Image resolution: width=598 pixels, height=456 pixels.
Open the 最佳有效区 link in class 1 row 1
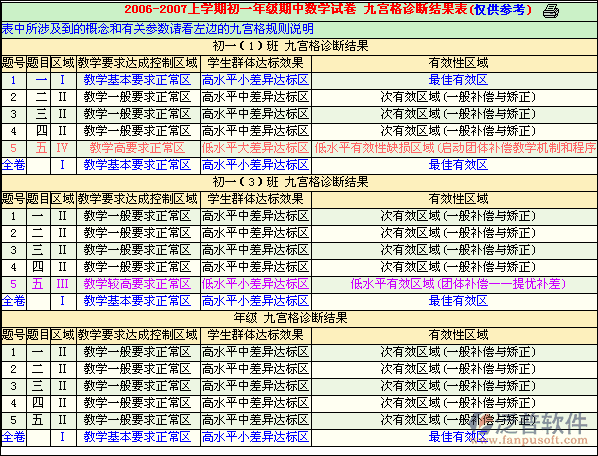(x=458, y=80)
